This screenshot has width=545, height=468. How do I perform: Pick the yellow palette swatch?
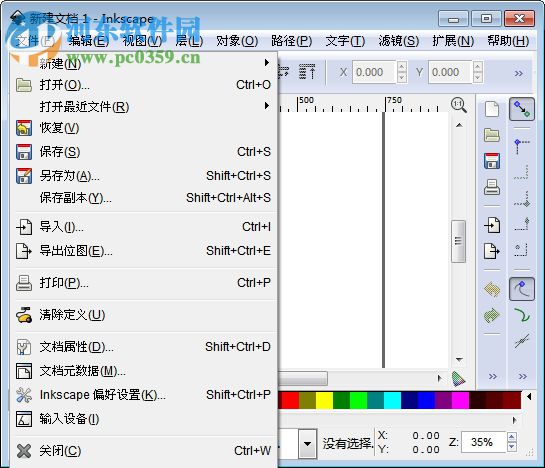point(324,401)
